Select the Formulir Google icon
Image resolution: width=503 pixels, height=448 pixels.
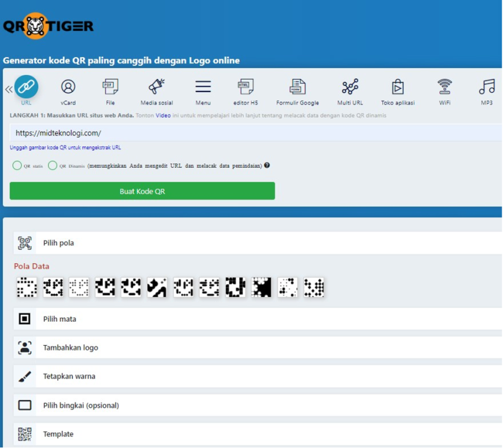298,87
